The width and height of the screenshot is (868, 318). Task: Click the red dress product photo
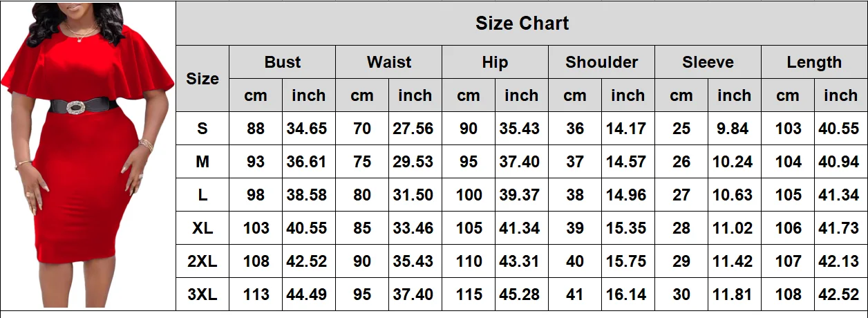87,154
